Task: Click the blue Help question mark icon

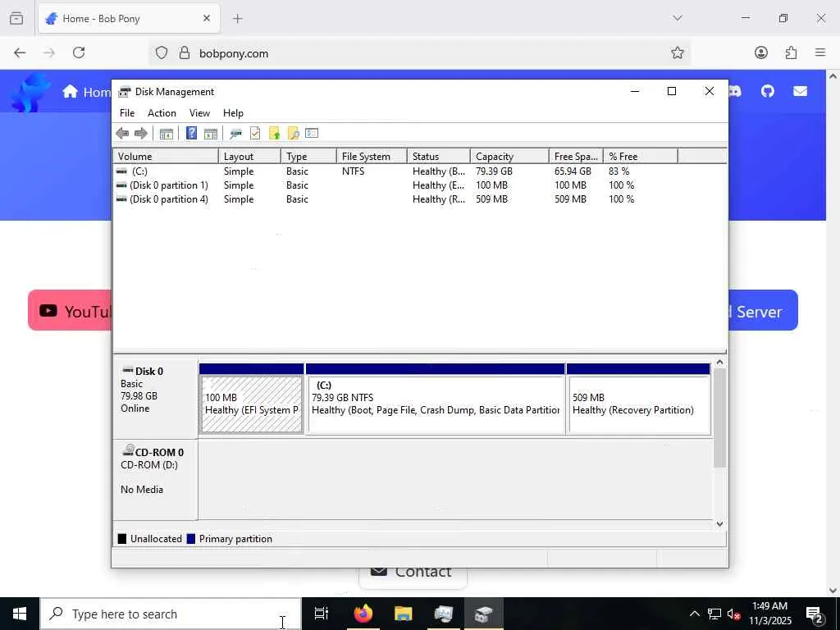Action: pyautogui.click(x=191, y=134)
